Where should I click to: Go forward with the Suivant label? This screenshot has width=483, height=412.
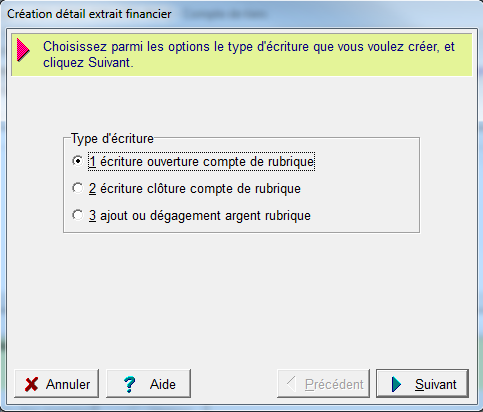436,384
